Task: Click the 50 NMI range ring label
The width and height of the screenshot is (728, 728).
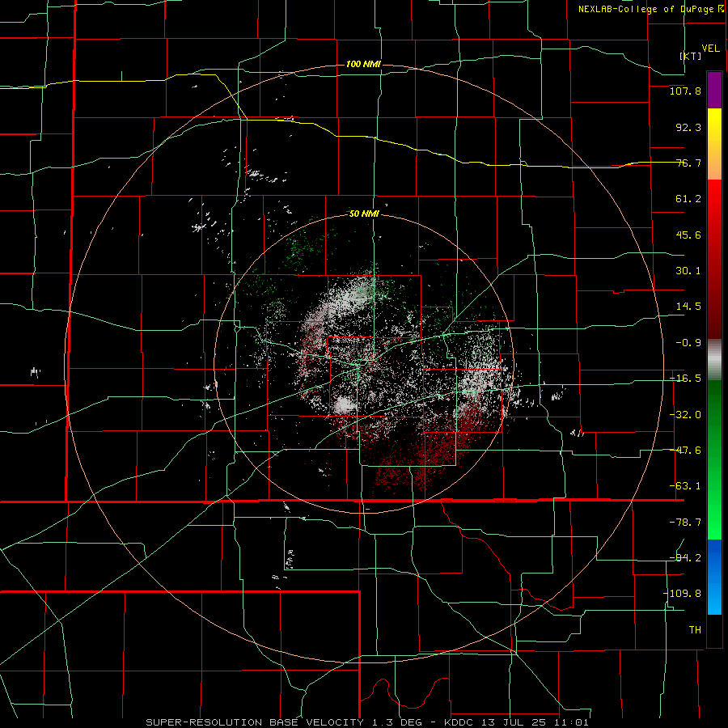Action: click(364, 214)
